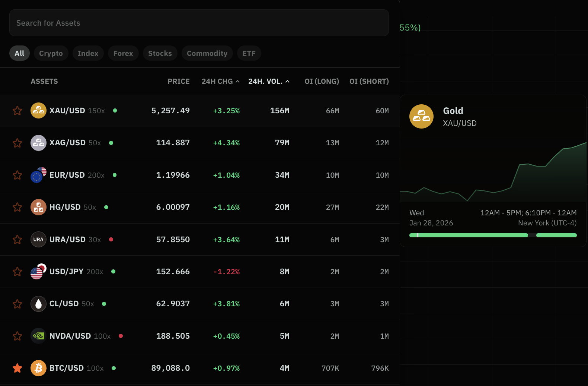Click the URA asset badge icon
The width and height of the screenshot is (588, 386).
pyautogui.click(x=38, y=240)
